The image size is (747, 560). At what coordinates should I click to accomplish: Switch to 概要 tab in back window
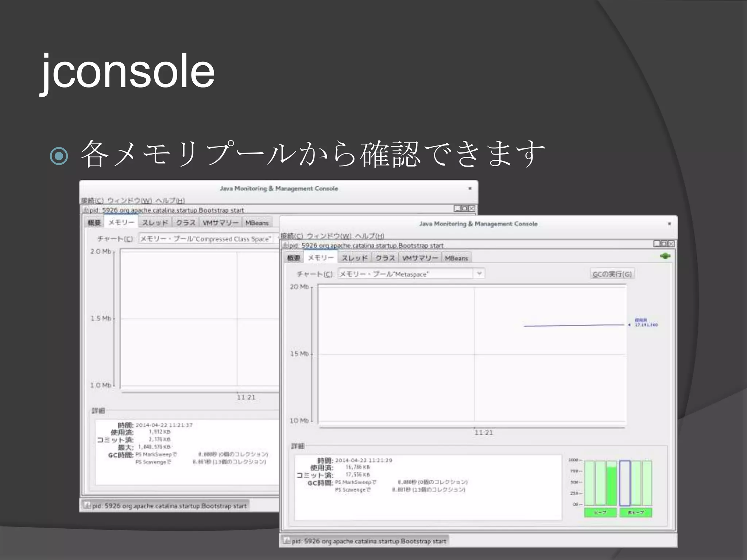[94, 222]
